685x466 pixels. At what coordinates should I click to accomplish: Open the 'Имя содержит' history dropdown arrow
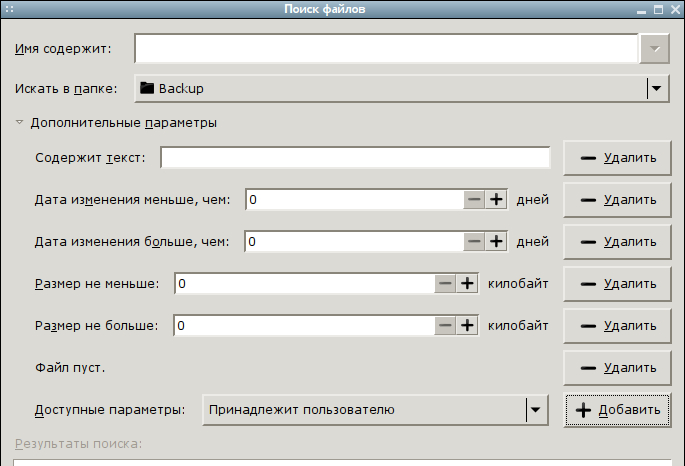coord(654,48)
